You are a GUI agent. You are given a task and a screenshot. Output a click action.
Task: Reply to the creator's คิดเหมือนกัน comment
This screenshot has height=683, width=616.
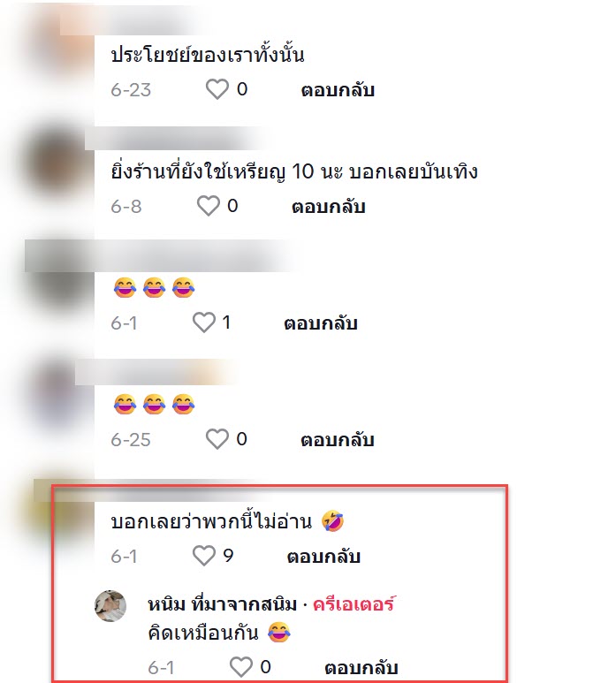pyautogui.click(x=361, y=667)
